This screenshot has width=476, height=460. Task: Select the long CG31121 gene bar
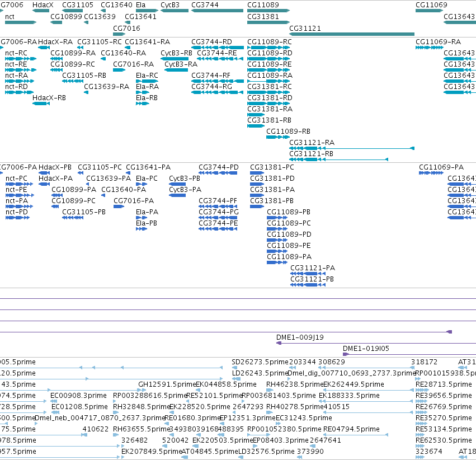click(x=352, y=34)
